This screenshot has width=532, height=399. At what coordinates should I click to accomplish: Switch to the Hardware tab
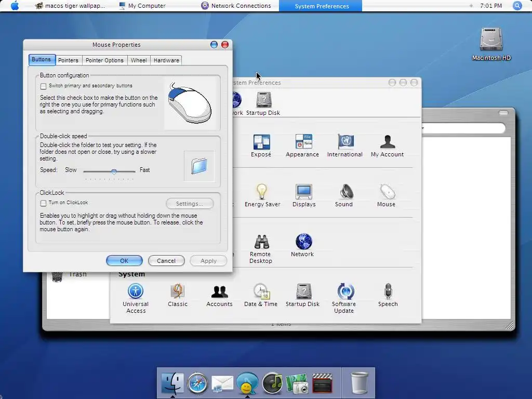click(x=166, y=60)
